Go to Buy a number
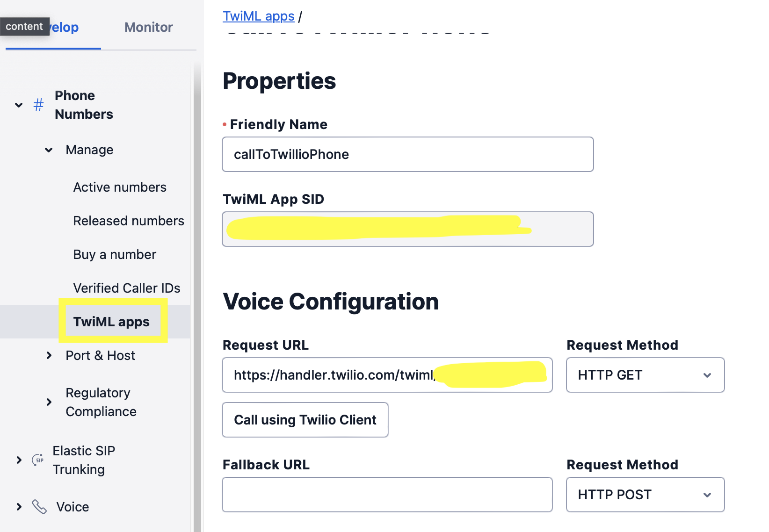 point(114,254)
